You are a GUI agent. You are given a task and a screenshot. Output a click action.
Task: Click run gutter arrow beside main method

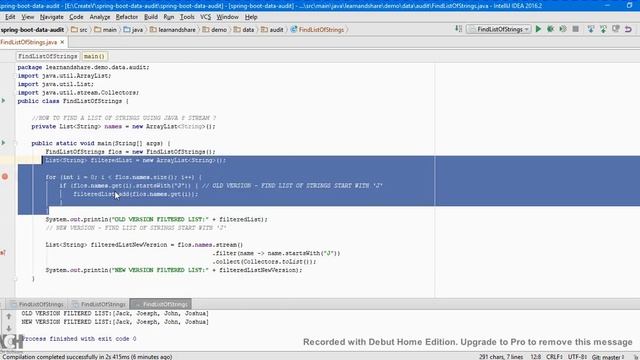pos(4,143)
